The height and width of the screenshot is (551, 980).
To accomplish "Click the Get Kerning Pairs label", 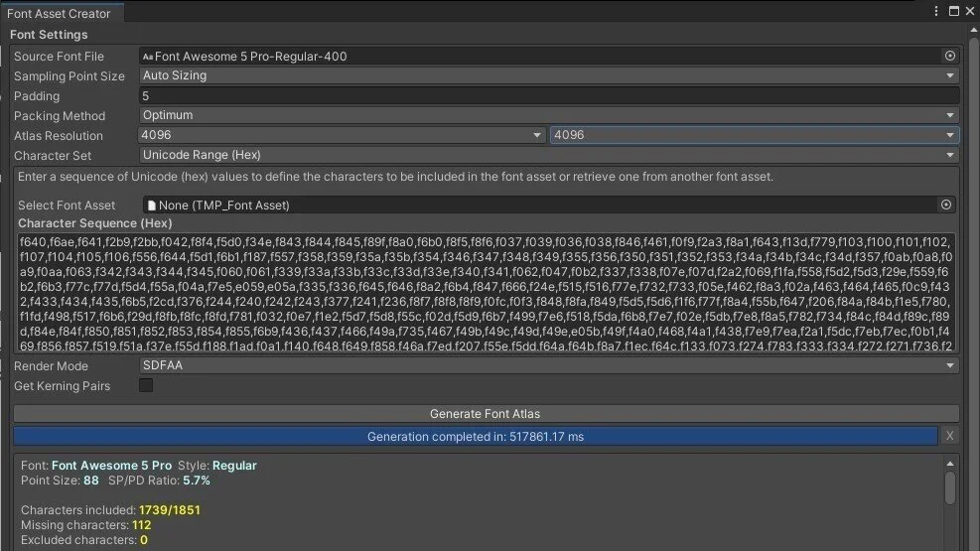I will [x=62, y=386].
